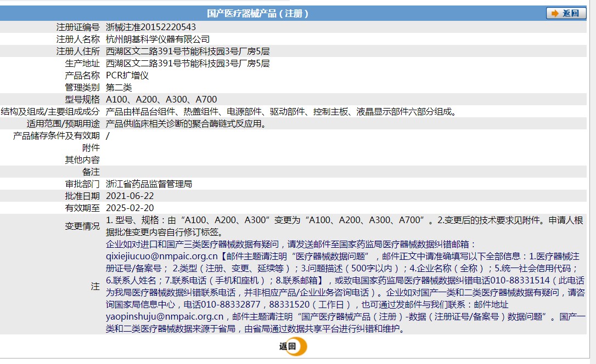Click the 注册人住所 address value
Screen dimensions: 596x364
188,51
